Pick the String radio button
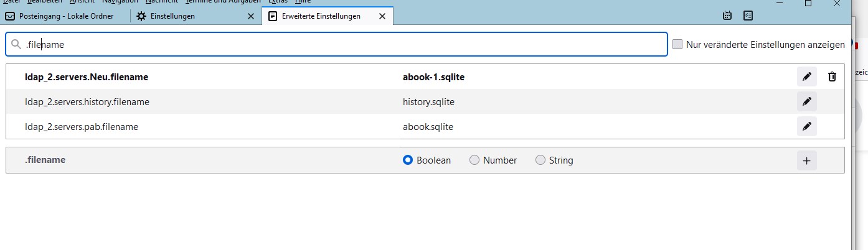The image size is (868, 250). [x=540, y=160]
